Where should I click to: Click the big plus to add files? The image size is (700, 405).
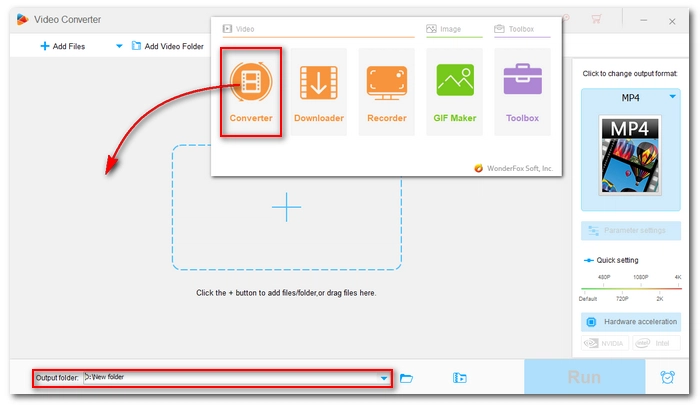coord(287,207)
